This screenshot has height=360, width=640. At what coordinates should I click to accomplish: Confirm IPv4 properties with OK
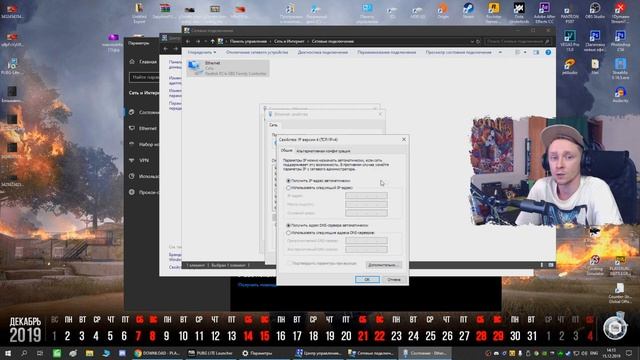pos(367,280)
